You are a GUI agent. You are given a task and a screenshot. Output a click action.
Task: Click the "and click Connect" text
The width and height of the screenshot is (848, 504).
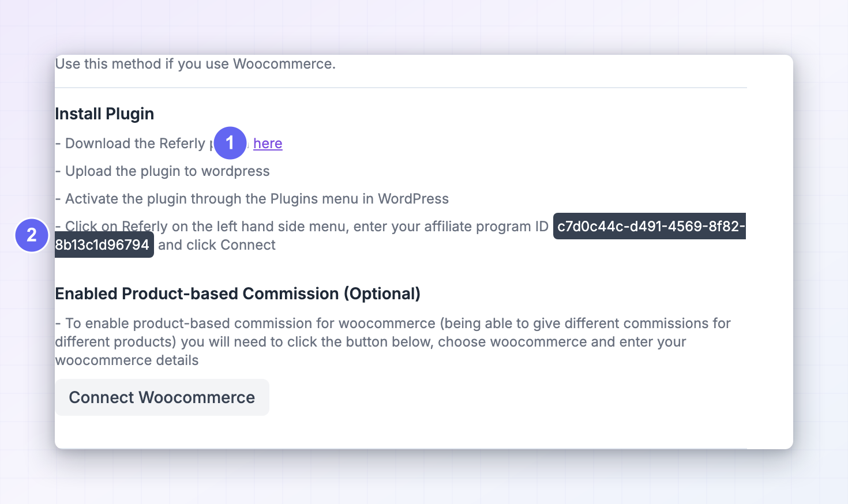(x=217, y=245)
